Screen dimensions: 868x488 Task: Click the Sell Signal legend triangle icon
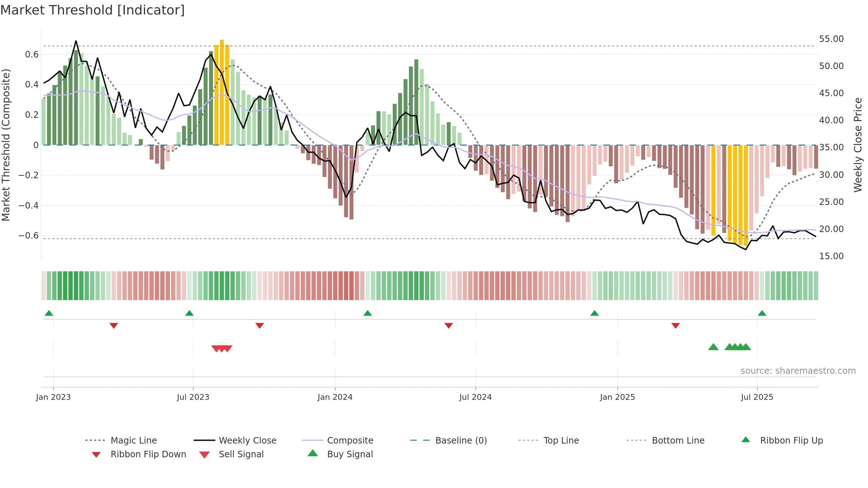[204, 455]
